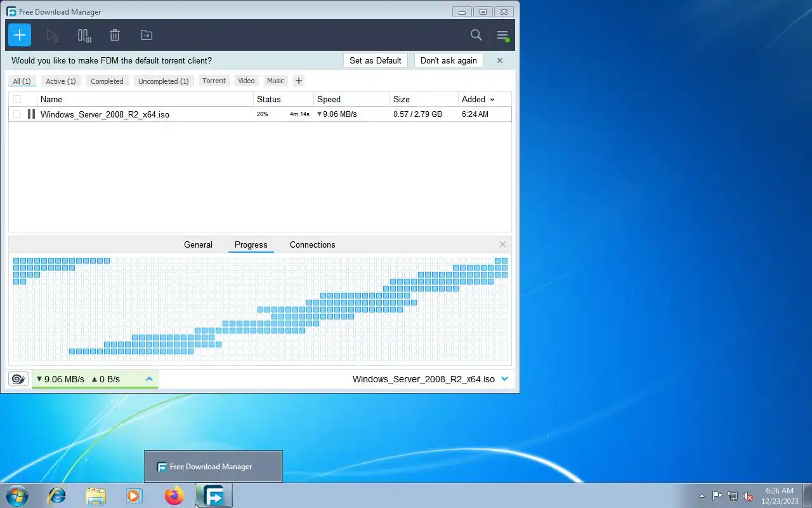Image resolution: width=812 pixels, height=508 pixels.
Task: Open Windows Media Player from taskbar
Action: coord(134,495)
